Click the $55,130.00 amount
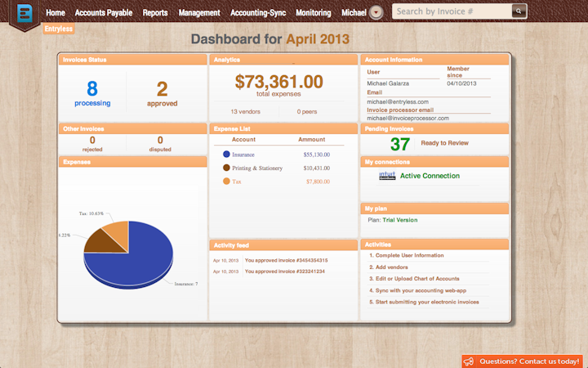 tap(317, 155)
